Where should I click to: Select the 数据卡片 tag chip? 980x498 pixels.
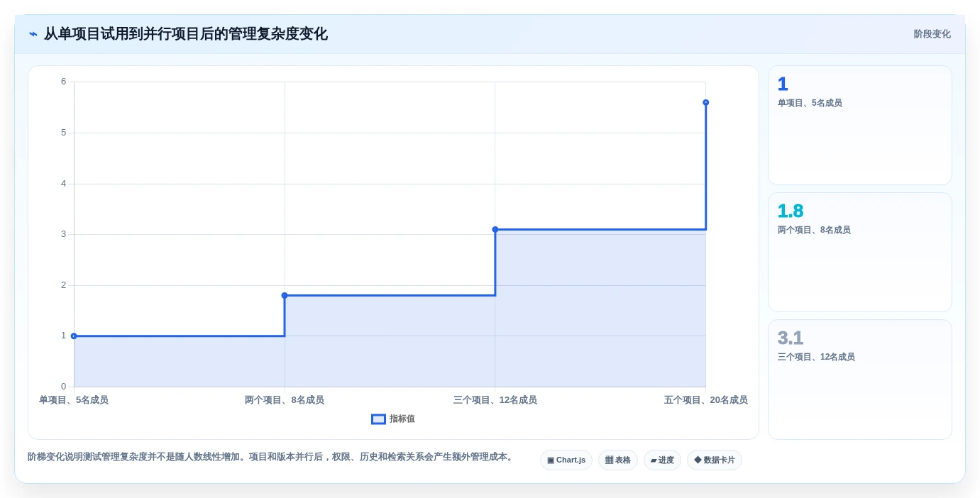[715, 460]
